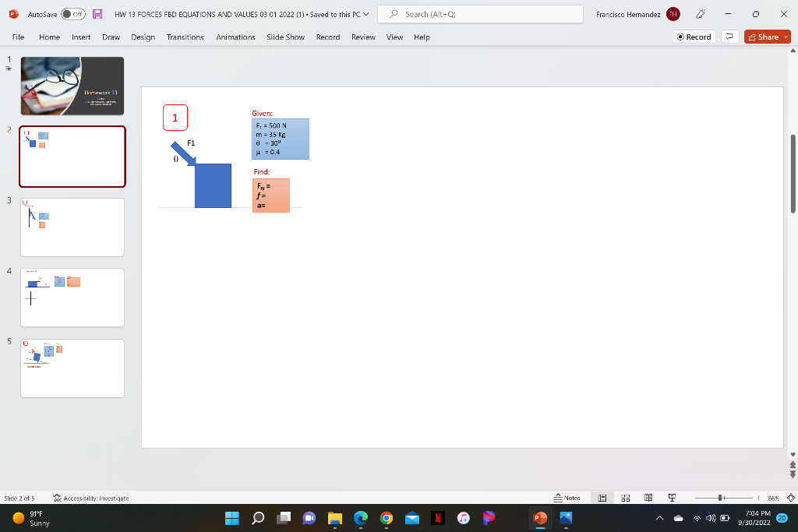Toggle the Notes pane button
This screenshot has height=532, width=798.
[567, 498]
